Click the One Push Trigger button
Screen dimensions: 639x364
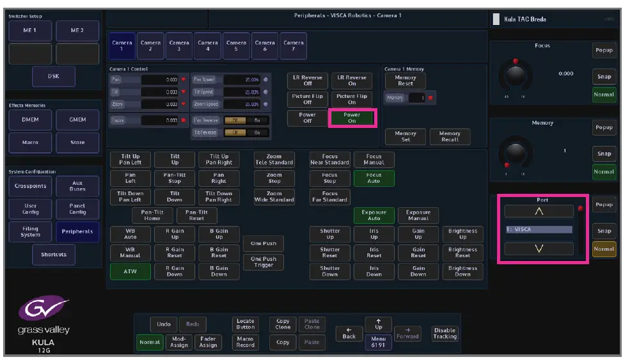pos(264,262)
